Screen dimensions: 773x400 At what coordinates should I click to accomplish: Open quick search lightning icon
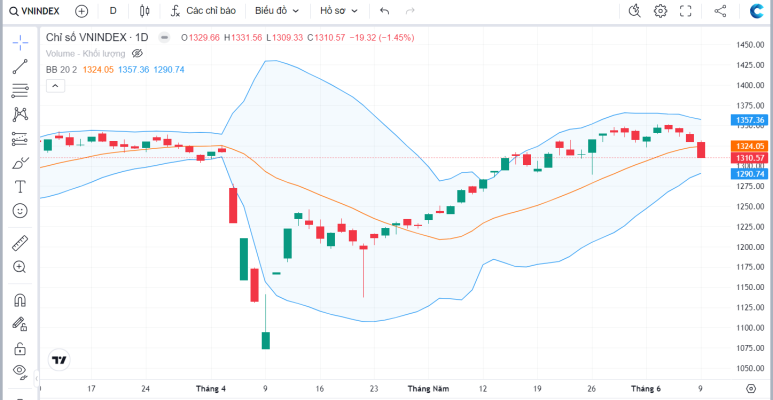point(635,11)
